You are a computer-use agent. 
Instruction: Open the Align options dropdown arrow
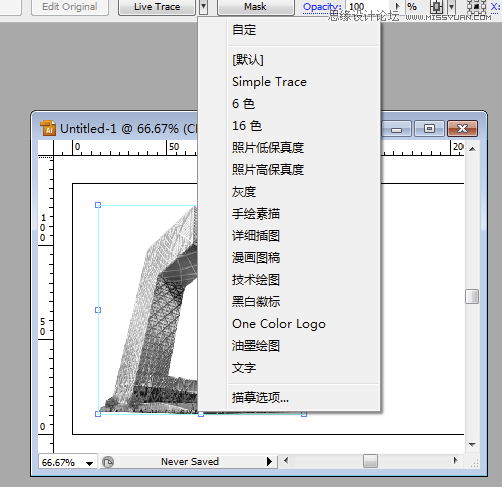(x=451, y=7)
